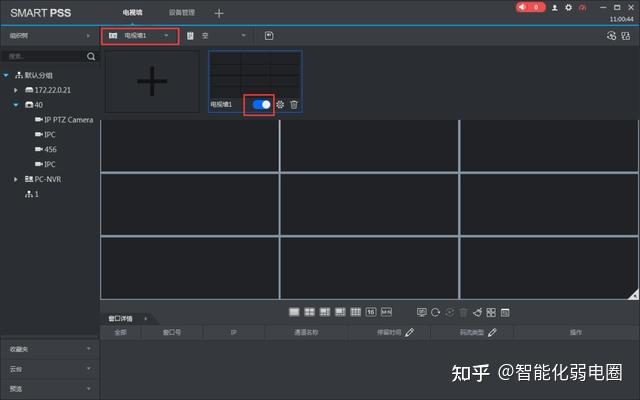Open the user account icon
This screenshot has height=400, width=640.
point(555,8)
